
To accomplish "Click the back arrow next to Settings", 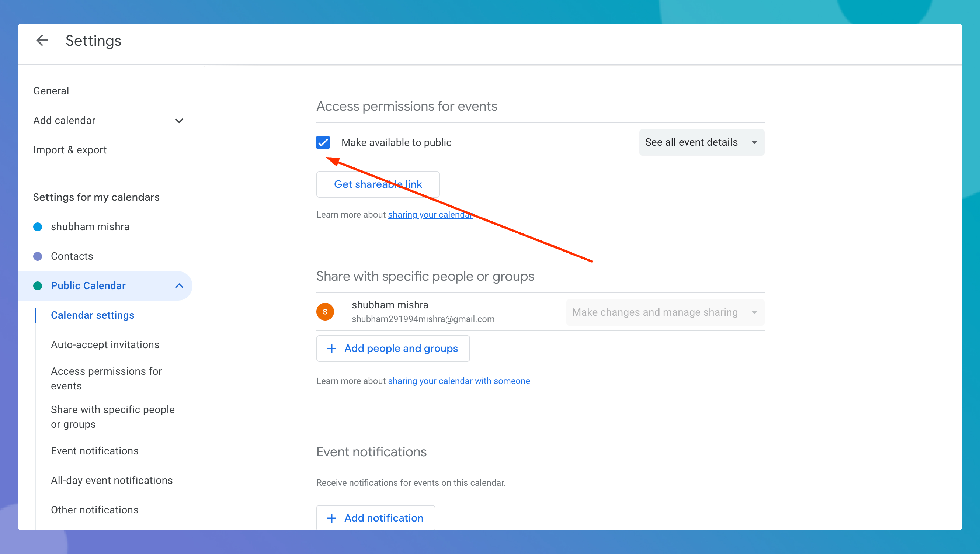I will (x=42, y=40).
